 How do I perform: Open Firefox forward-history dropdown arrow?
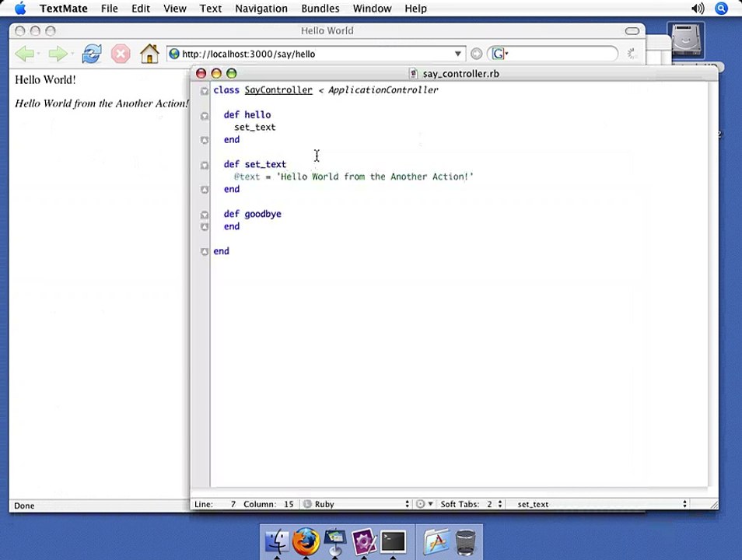(x=72, y=54)
